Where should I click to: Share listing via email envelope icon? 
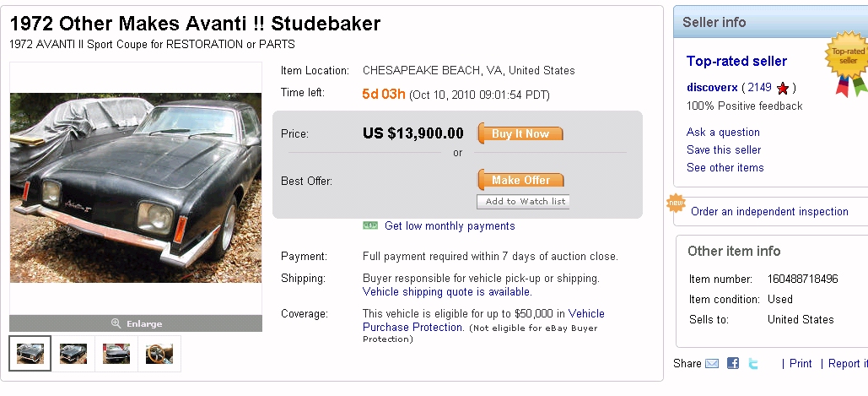712,363
